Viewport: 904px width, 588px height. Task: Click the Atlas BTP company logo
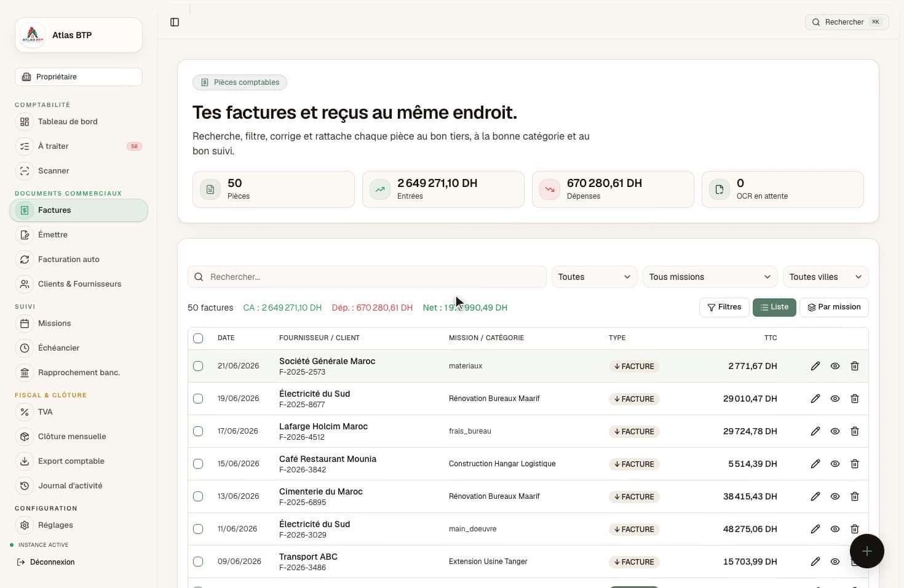pos(33,35)
